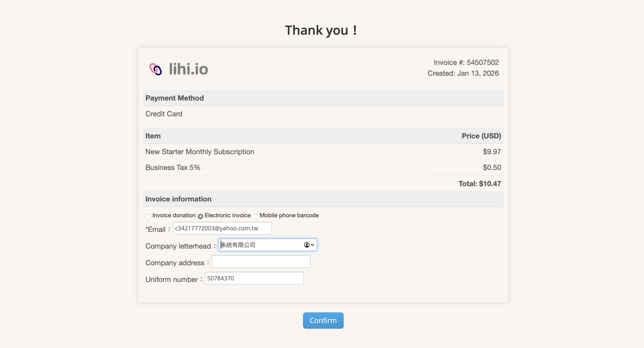Screen dimensions: 644x348
Task: Click the lihi.io chain-link logo icon
Action: (155, 69)
